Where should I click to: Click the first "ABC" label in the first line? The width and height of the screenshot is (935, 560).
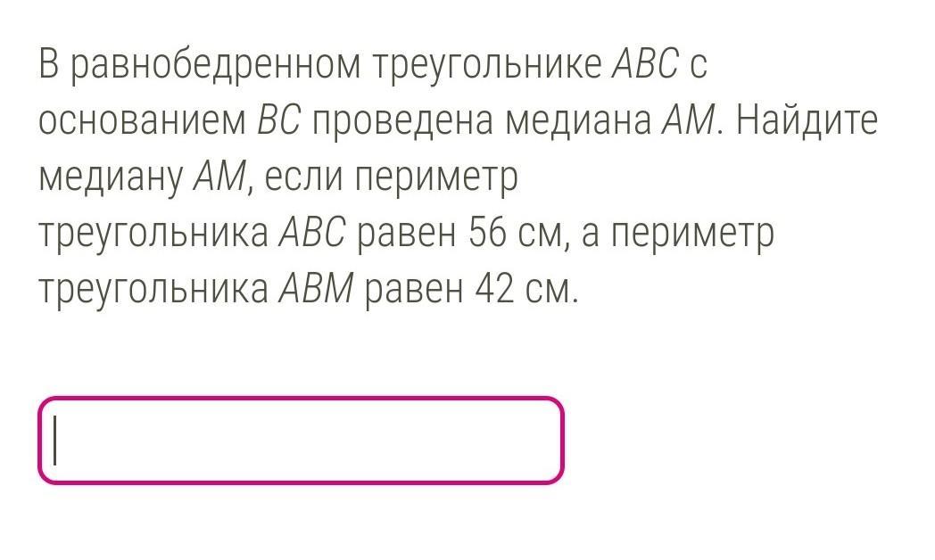click(x=646, y=62)
